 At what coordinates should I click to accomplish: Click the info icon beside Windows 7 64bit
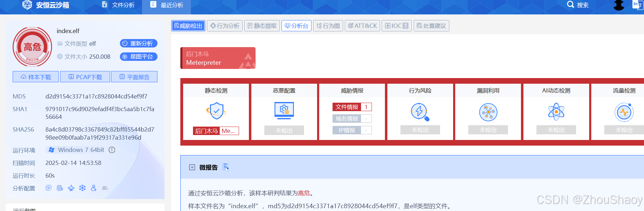coord(112,150)
